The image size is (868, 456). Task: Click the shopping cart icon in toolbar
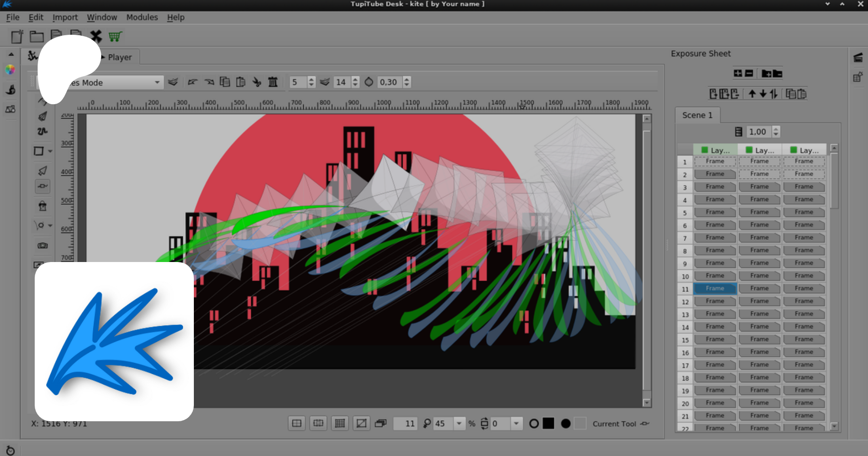click(x=115, y=37)
